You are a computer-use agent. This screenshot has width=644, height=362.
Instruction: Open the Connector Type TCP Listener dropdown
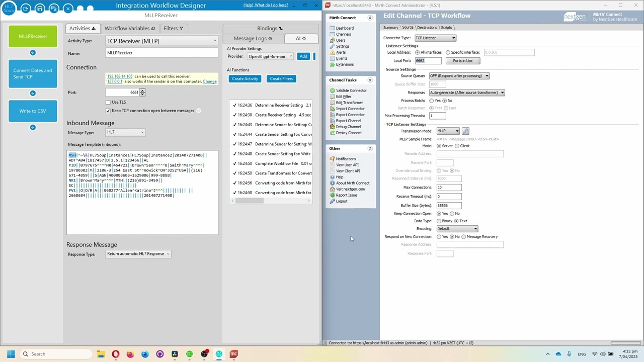coord(435,38)
